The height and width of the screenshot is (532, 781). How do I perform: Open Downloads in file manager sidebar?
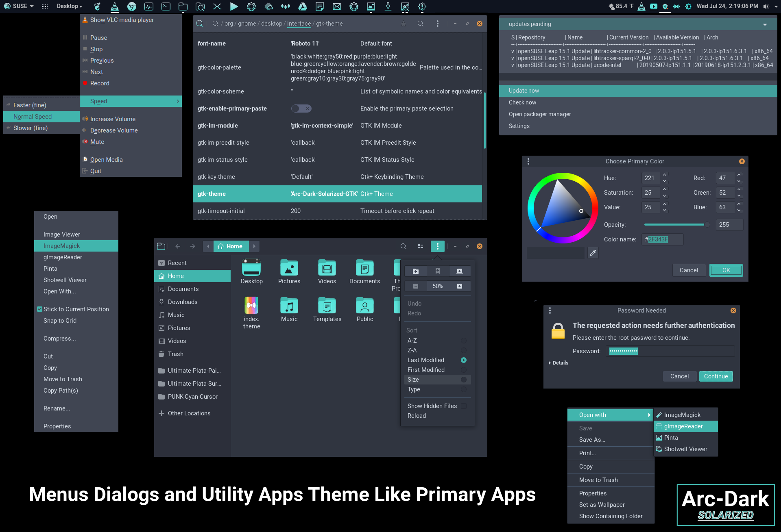click(x=192, y=302)
